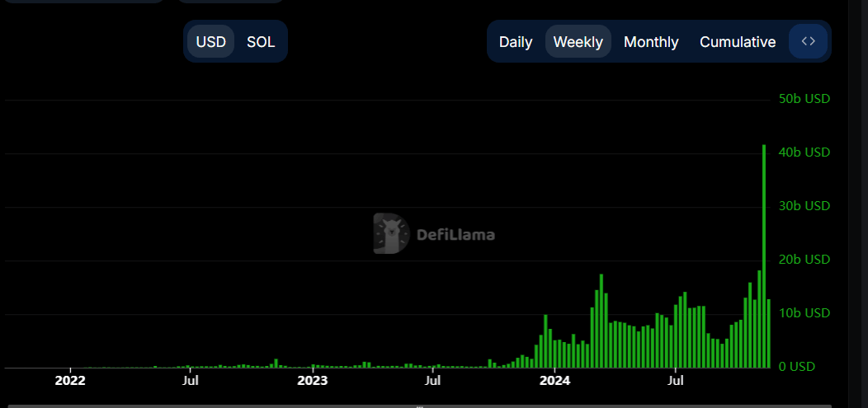Click the tallest green bar near 40b USD
This screenshot has height=408, width=868.
(x=764, y=256)
